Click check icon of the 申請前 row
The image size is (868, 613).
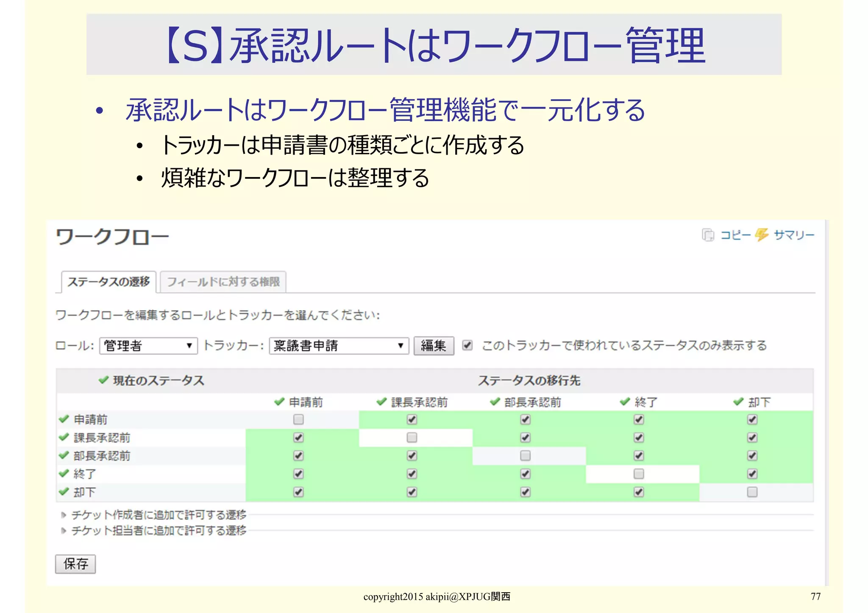pyautogui.click(x=64, y=419)
